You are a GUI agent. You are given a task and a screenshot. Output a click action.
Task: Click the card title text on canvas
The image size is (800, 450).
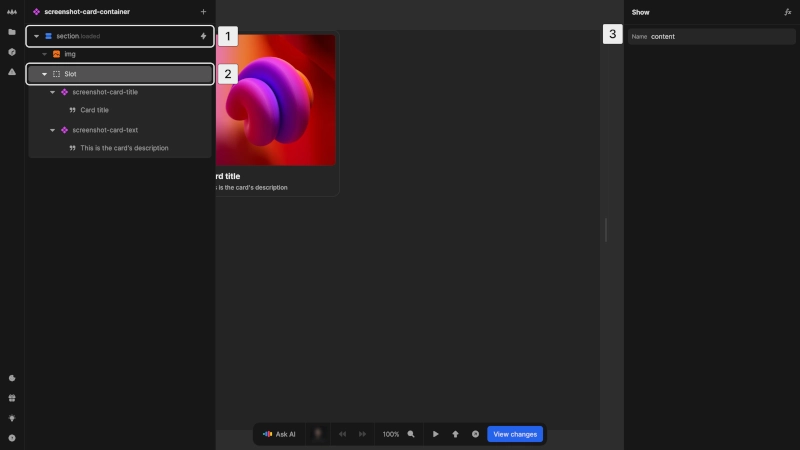tap(228, 176)
